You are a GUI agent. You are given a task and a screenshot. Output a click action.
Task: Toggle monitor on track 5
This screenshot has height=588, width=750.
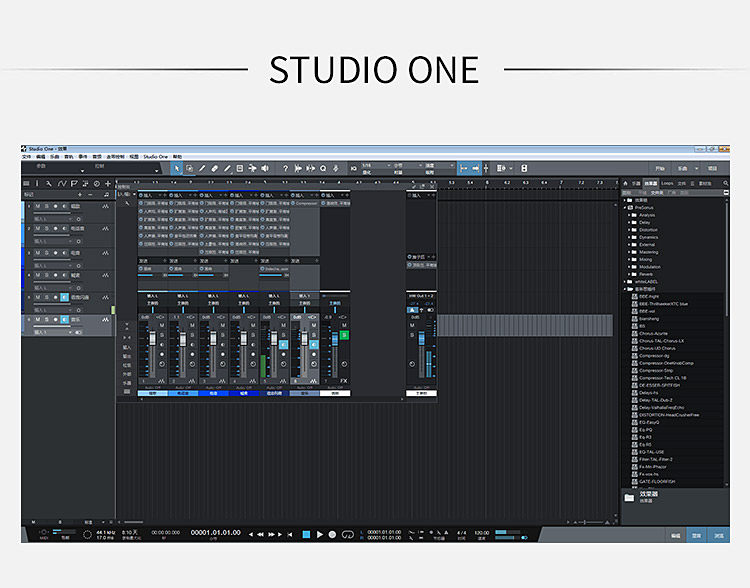[65, 297]
